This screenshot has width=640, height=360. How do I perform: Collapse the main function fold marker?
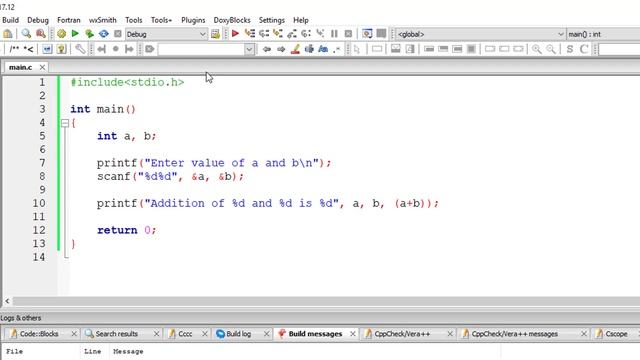[x=64, y=123]
